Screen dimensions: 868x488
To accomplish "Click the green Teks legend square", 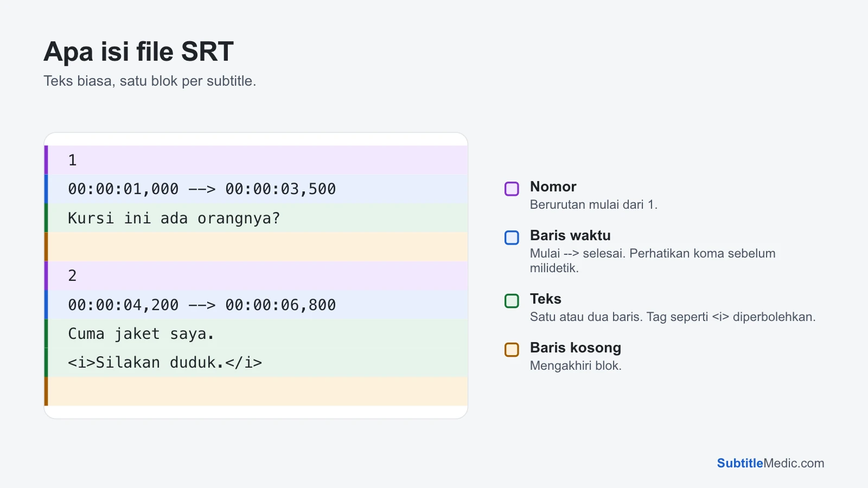I will click(512, 301).
